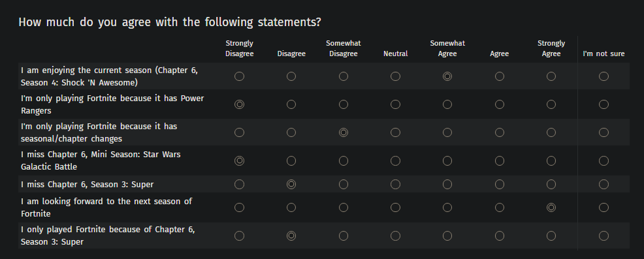Choose Somewhat Disagree for only played Season 3: Super

point(344,236)
